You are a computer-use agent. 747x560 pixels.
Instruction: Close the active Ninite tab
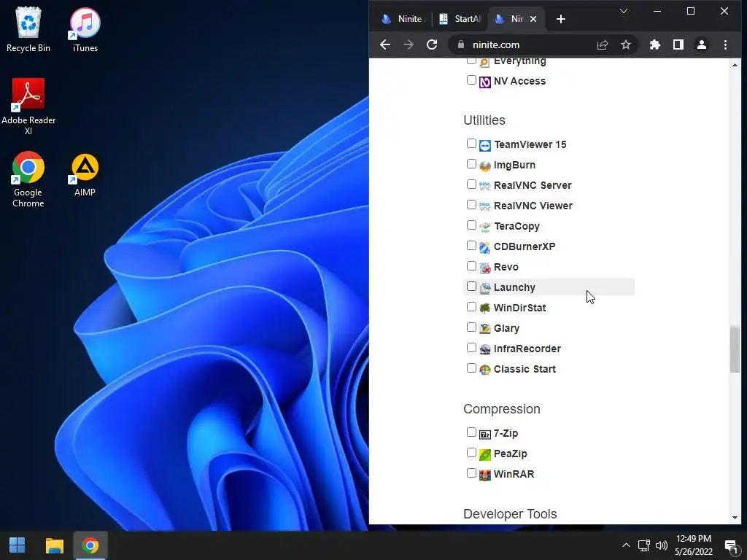[533, 19]
